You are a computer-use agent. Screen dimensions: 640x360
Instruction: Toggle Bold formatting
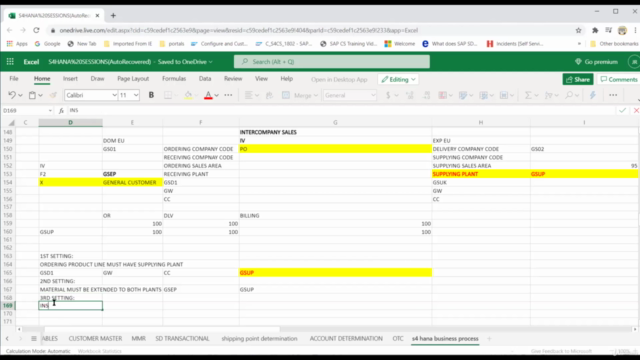(151, 95)
